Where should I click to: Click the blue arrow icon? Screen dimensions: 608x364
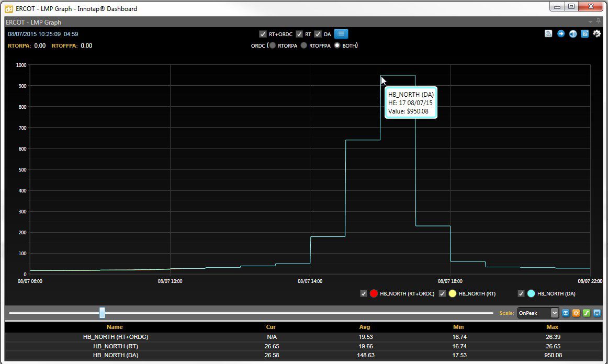click(561, 33)
